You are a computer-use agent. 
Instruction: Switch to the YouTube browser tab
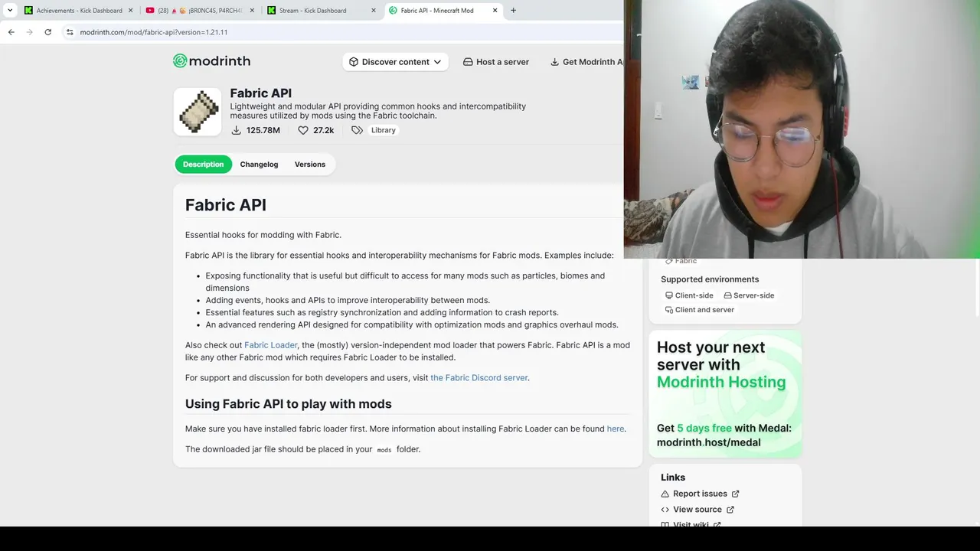201,11
